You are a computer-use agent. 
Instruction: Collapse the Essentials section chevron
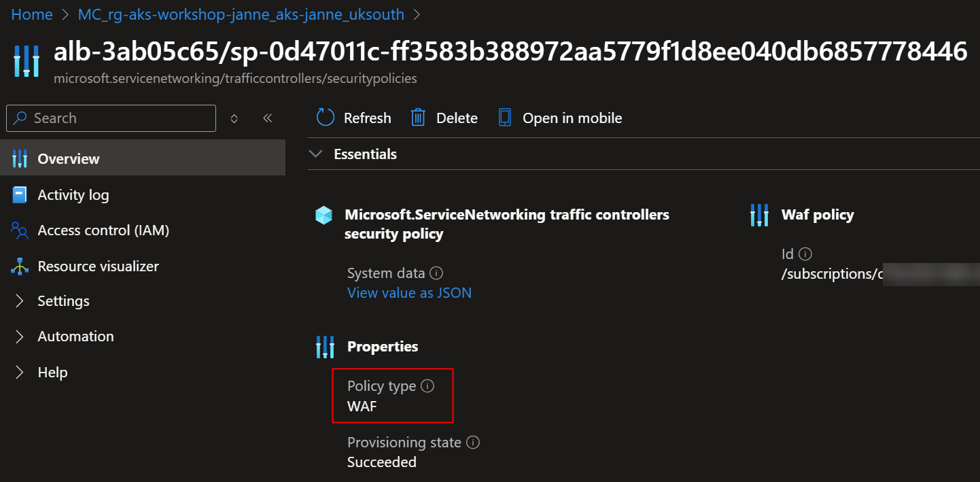click(315, 154)
